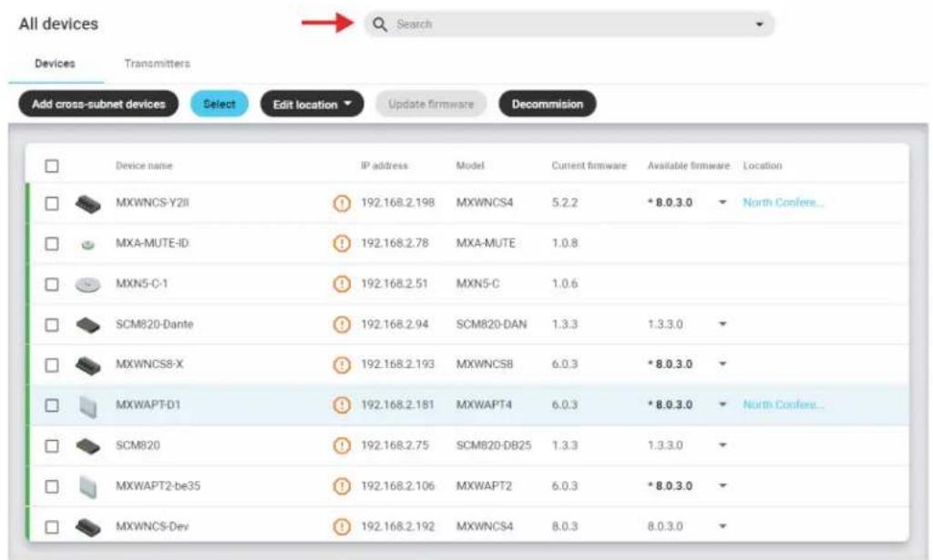The height and width of the screenshot is (560, 933).
Task: Click firmware version 5.2.2
Action: point(565,203)
